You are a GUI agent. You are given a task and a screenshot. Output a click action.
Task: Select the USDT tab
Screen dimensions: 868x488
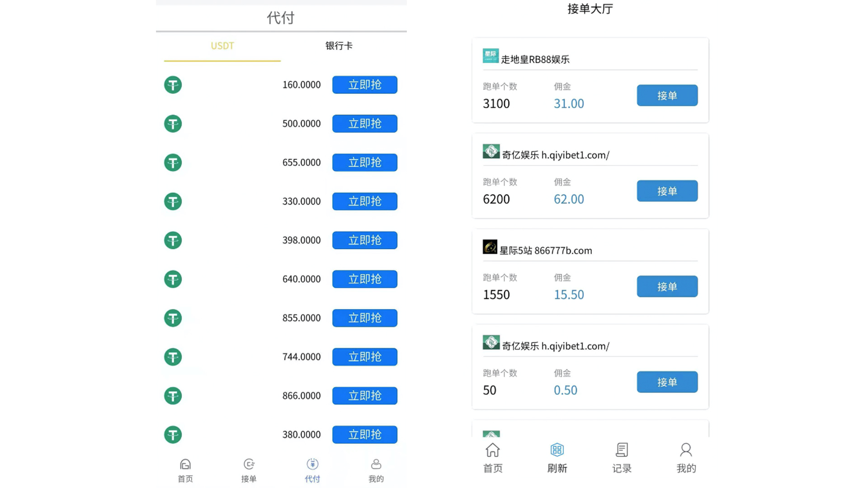click(x=222, y=46)
